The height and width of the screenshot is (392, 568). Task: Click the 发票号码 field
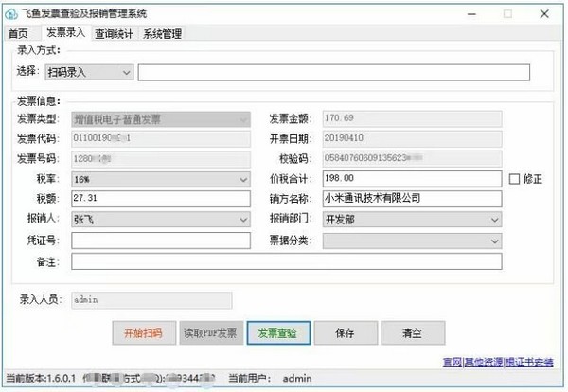(x=161, y=159)
